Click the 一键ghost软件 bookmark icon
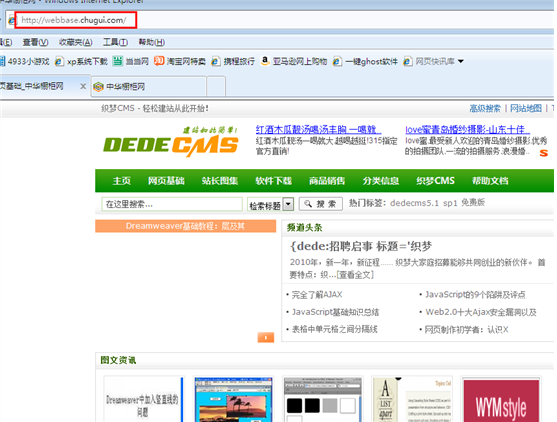The height and width of the screenshot is (422, 557). [337, 61]
